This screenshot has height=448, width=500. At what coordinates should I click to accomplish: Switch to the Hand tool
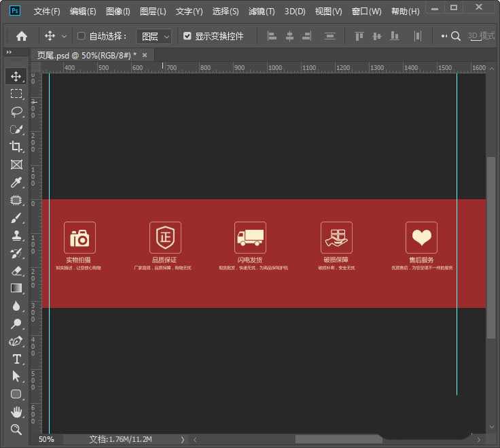[16, 412]
